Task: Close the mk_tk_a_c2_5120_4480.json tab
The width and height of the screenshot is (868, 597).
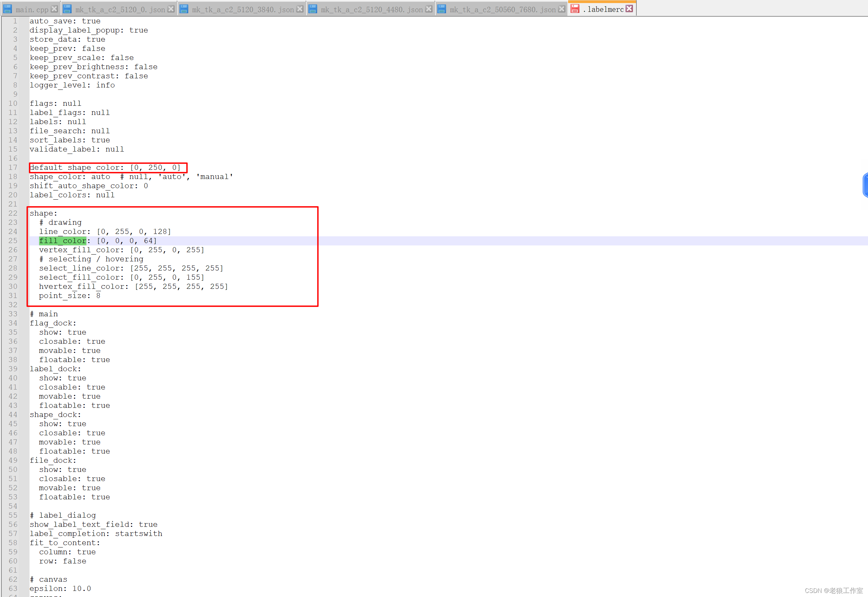Action: click(x=429, y=9)
